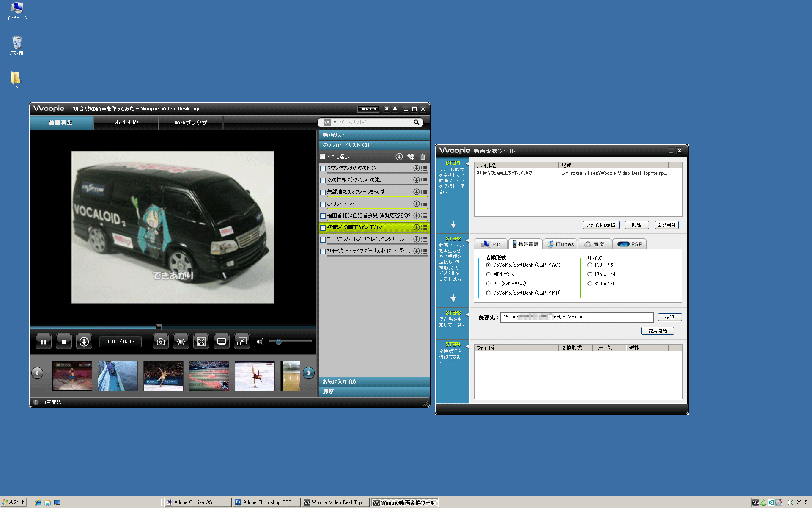The image size is (812, 508).
Task: Click the monitor display mode icon
Action: tap(221, 342)
